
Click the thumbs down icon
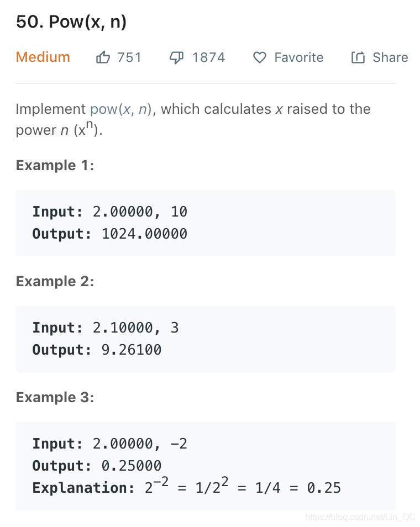pos(176,57)
